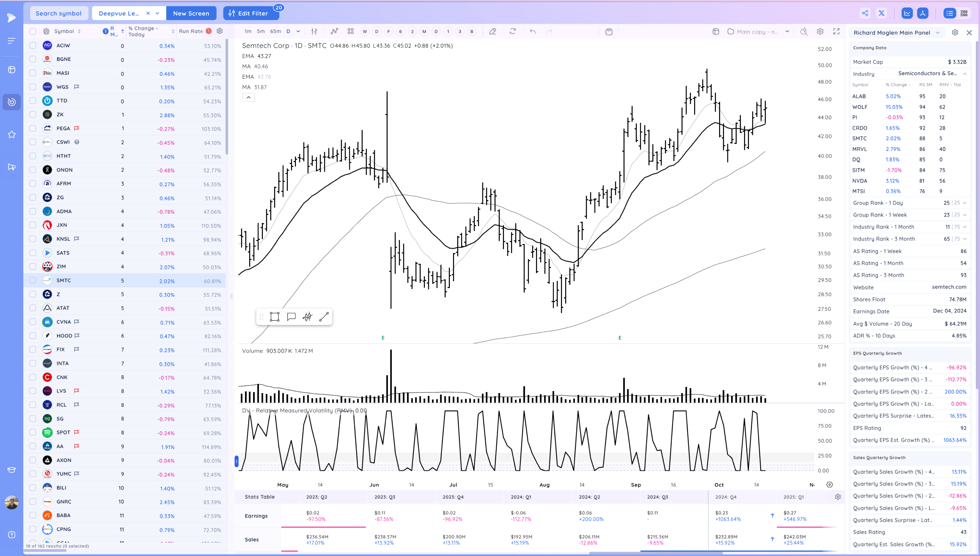Click the Search symbol field
The height and width of the screenshot is (556, 980).
[59, 13]
